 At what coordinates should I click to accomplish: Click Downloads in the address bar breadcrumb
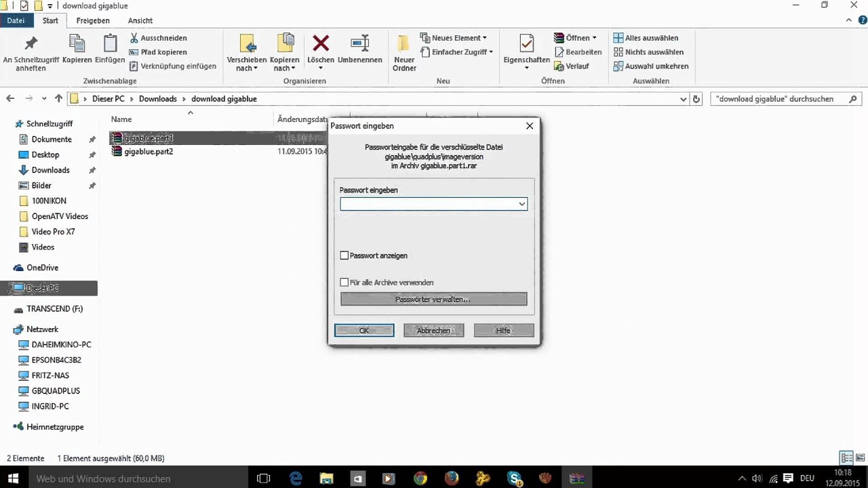[x=158, y=99]
